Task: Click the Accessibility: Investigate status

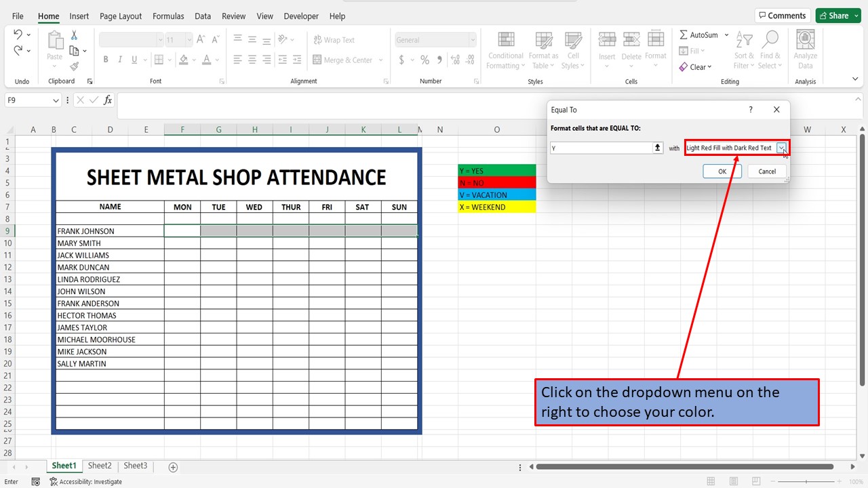Action: [x=85, y=482]
